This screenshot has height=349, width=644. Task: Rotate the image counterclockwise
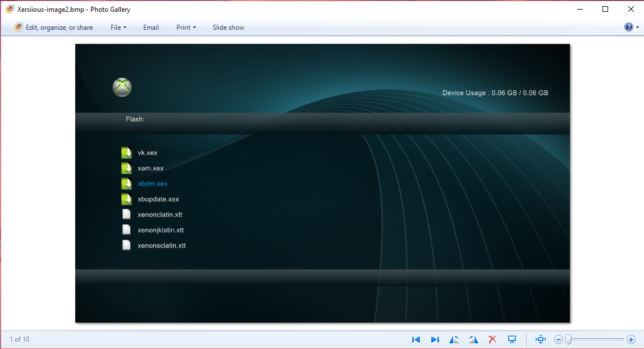454,339
